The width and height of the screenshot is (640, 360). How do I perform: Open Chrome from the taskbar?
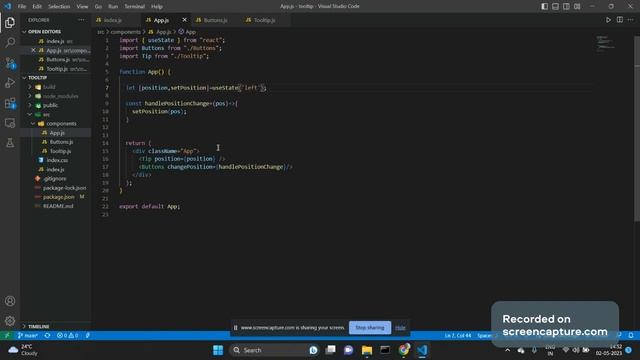(404, 350)
